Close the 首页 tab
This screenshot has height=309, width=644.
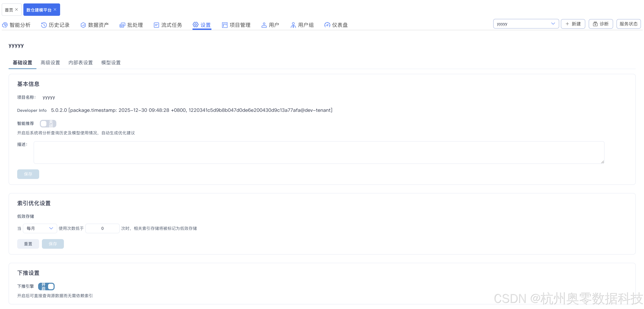16,9
